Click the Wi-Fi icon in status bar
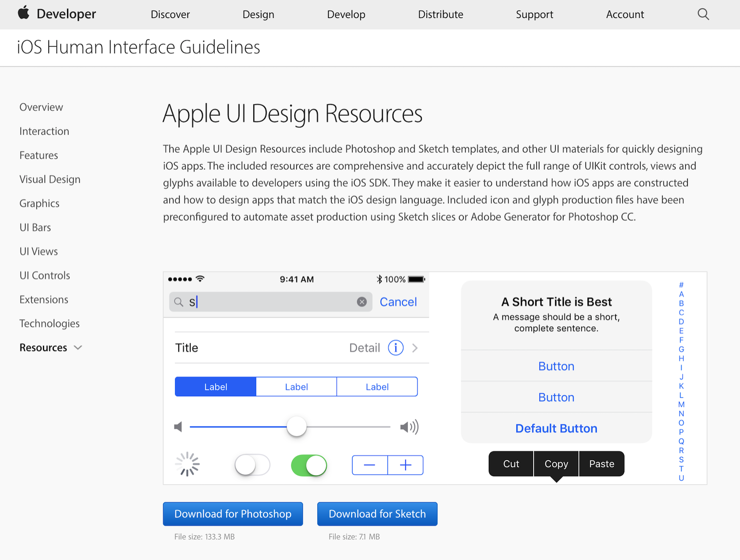Viewport: 740px width, 560px height. (200, 279)
